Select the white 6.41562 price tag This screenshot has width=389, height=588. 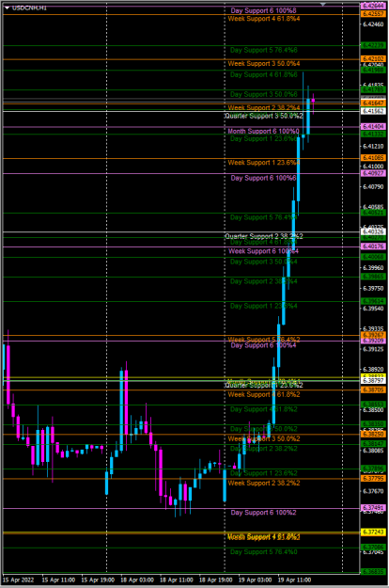pos(373,111)
